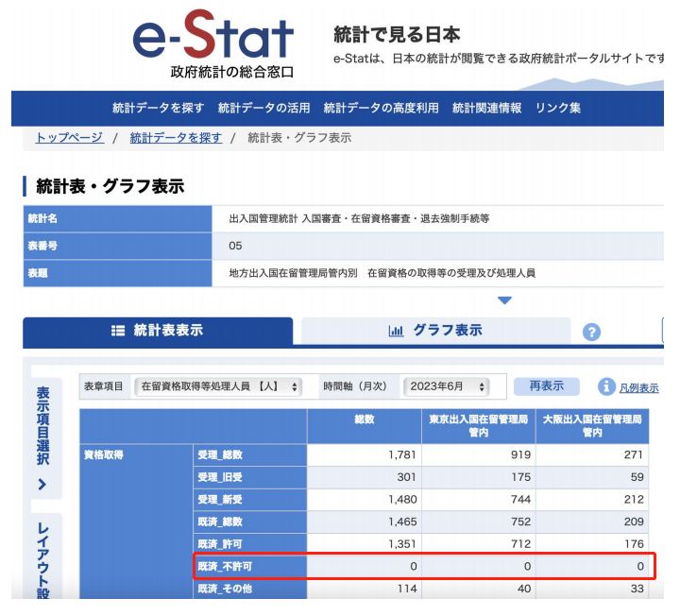The width and height of the screenshot is (680, 616).
Task: Click the 表題 value text
Action: coord(382,273)
